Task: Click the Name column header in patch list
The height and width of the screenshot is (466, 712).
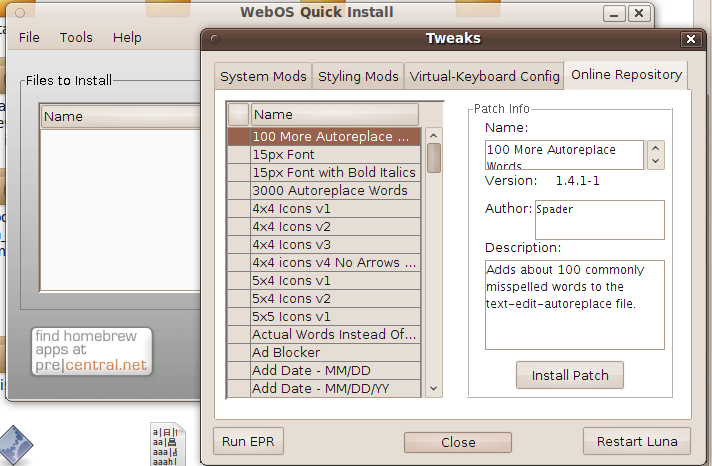Action: click(x=335, y=114)
